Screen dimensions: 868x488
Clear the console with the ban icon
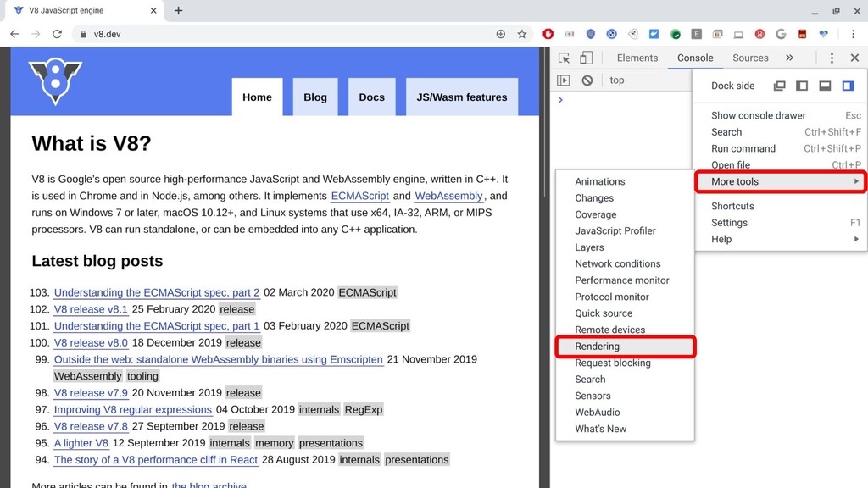click(x=587, y=80)
